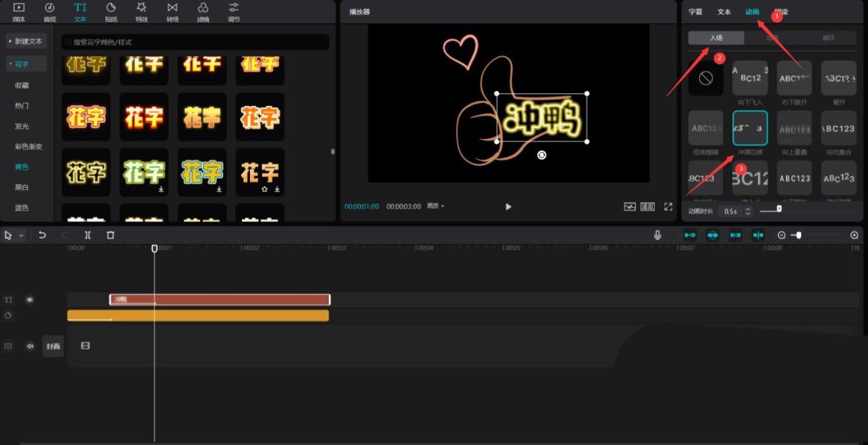Open the 彩色渐变 gradient category

29,147
